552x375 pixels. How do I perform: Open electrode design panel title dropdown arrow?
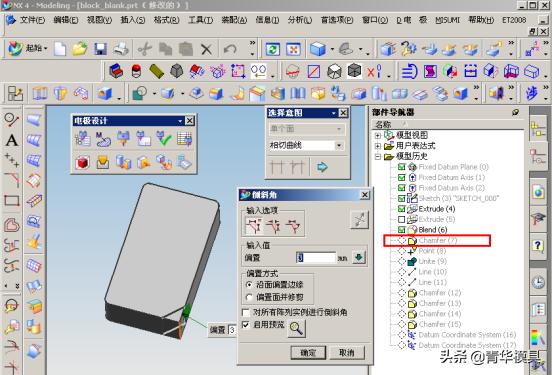180,121
